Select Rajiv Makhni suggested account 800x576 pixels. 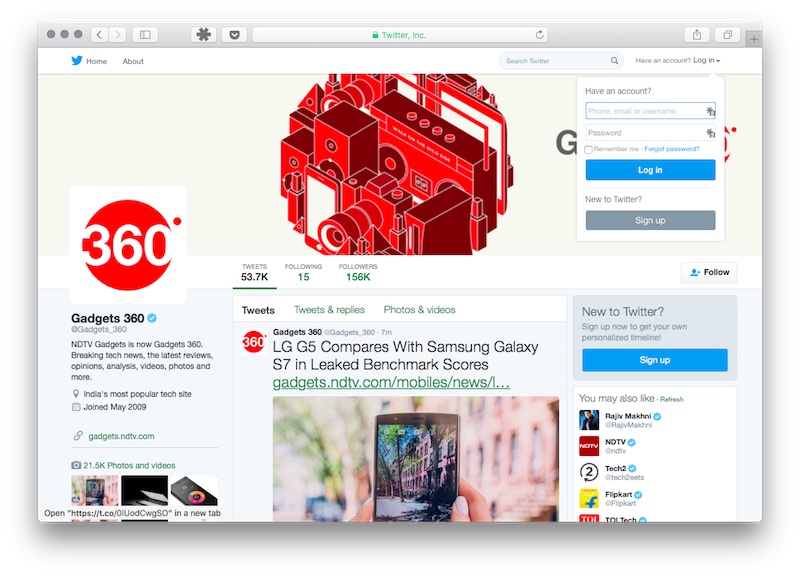tap(628, 416)
